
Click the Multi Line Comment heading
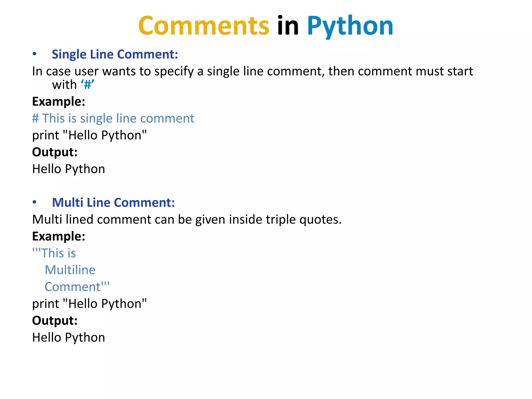point(113,202)
